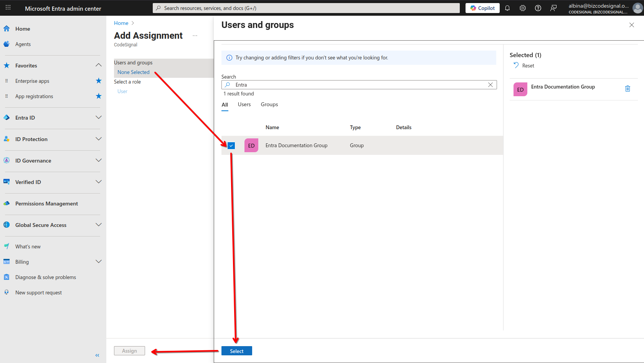This screenshot has height=363, width=644.
Task: Open the portal settings gear icon
Action: [x=523, y=8]
